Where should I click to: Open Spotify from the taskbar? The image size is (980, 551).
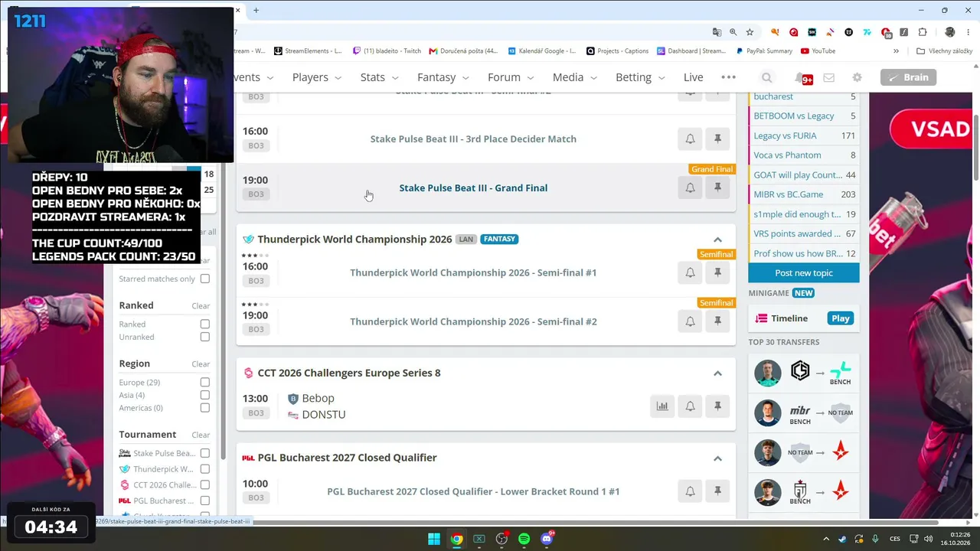click(524, 539)
